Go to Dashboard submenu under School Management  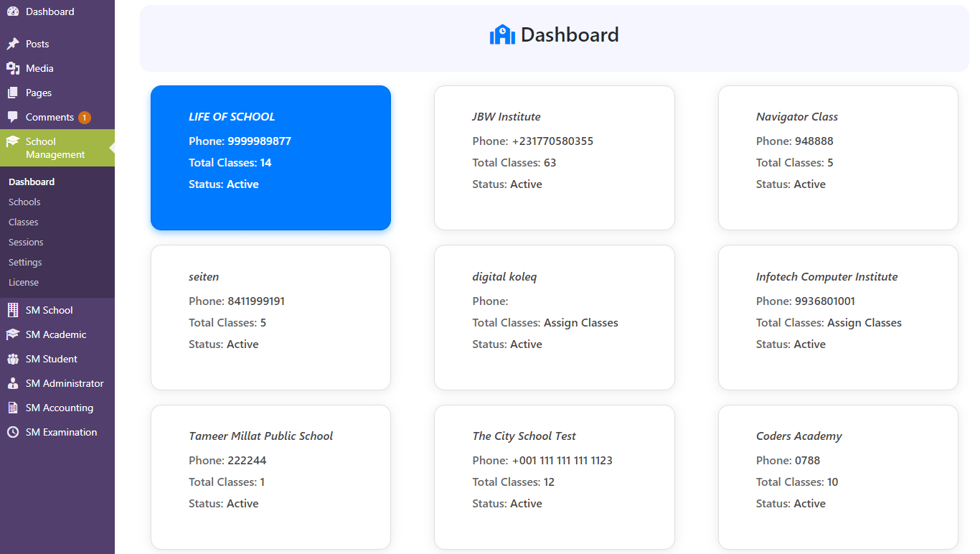point(32,182)
